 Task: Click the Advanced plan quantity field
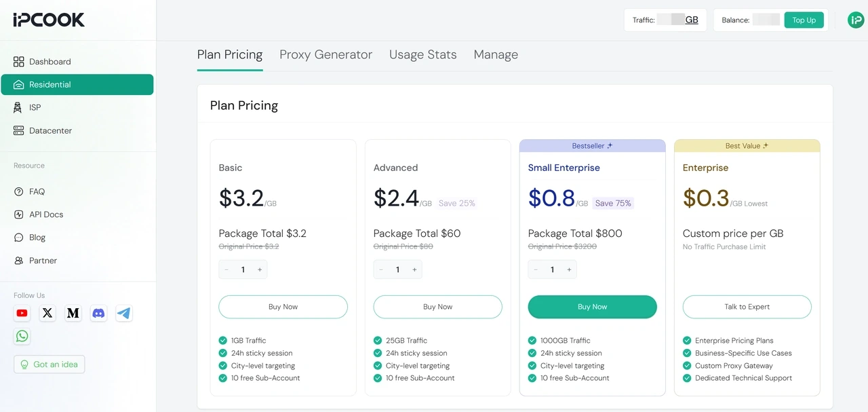(x=397, y=269)
